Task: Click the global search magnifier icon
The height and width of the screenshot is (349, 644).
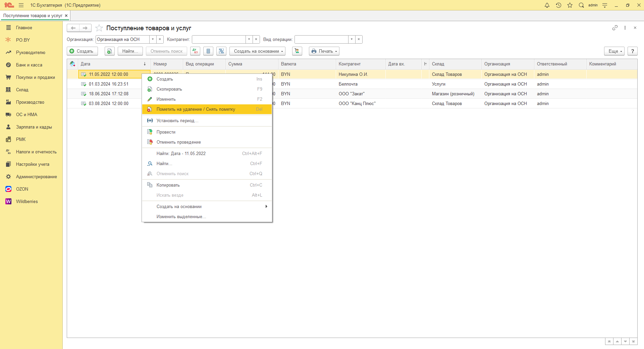Action: 581,5
